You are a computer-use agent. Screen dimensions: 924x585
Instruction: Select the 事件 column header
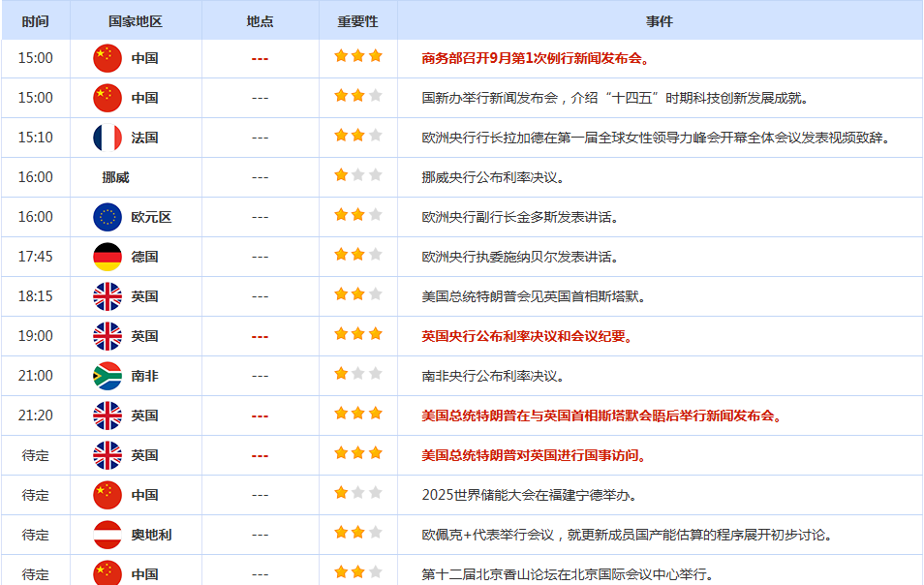(660, 20)
